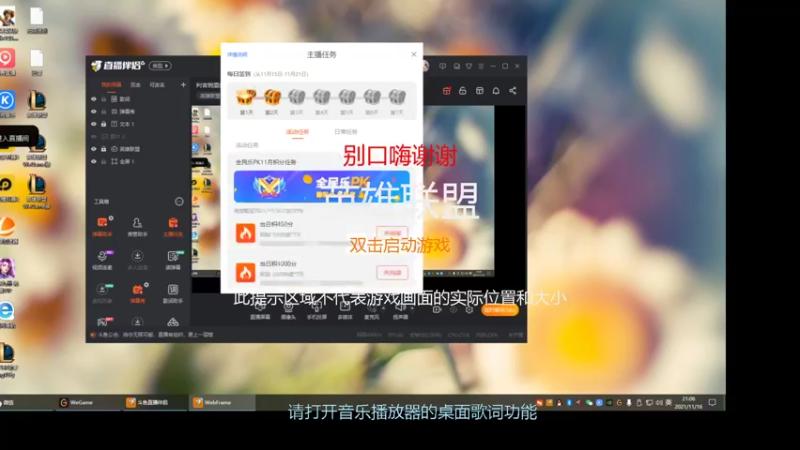The width and height of the screenshot is (800, 450).
Task: Click the red gift icon above the preview
Action: coord(446,91)
